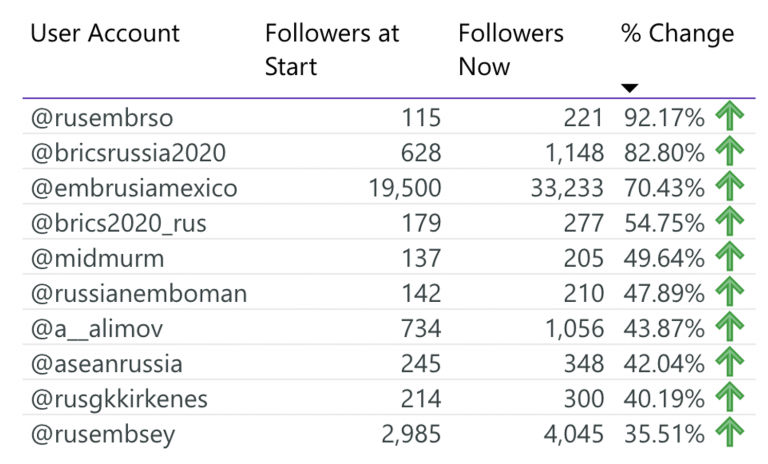Click the green arrow beside 35.51%
Screen dimensions: 768x464
[729, 432]
